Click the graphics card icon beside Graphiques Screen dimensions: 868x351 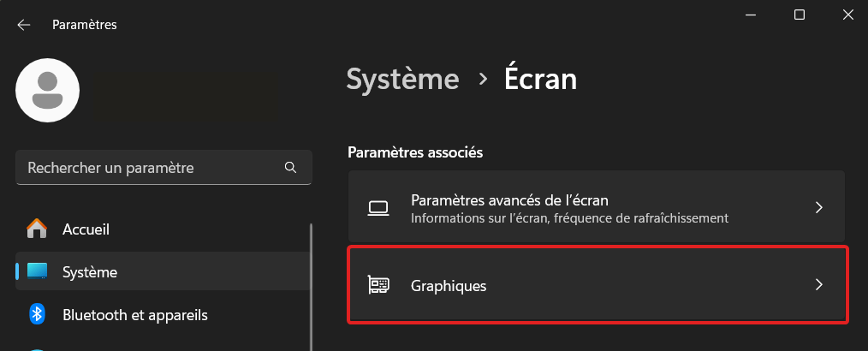(378, 285)
